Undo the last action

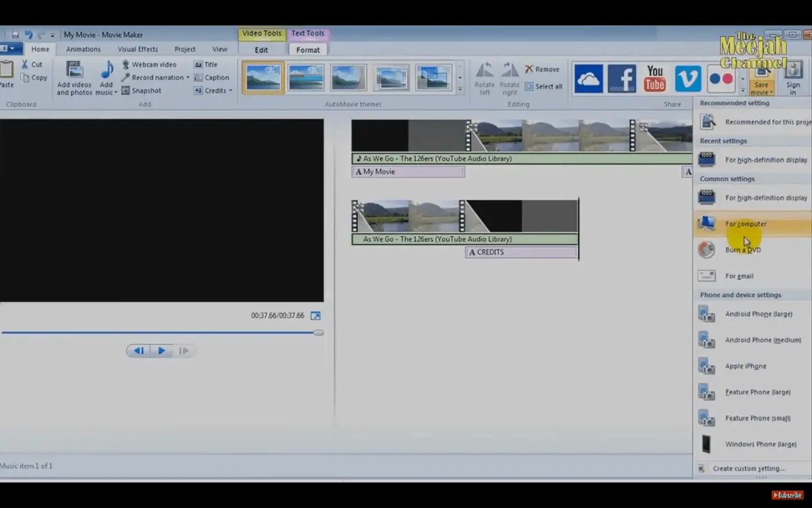tap(28, 35)
